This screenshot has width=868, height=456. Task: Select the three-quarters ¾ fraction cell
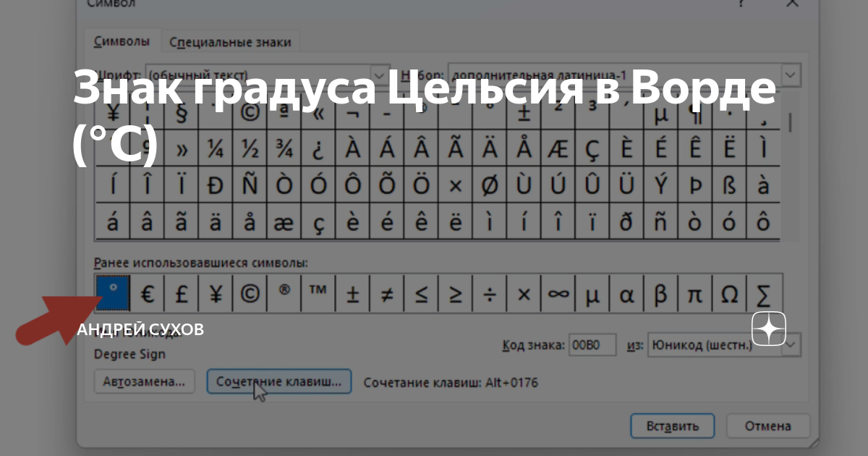click(284, 148)
